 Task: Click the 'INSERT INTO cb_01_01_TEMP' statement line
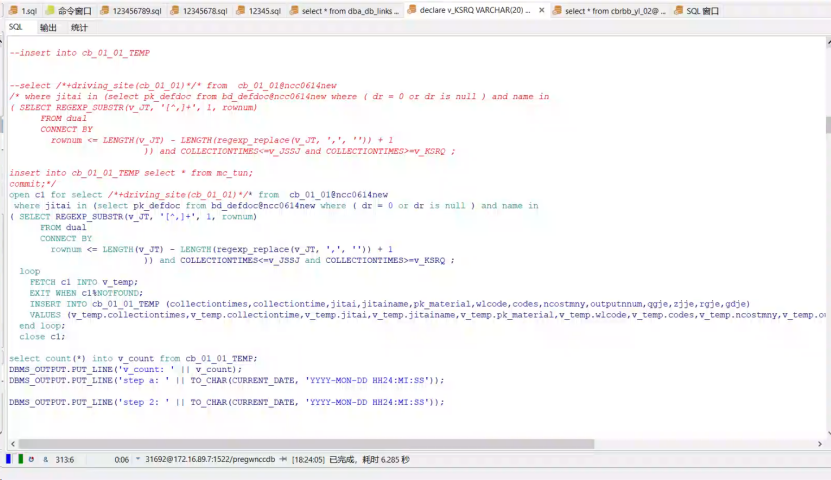pos(390,304)
